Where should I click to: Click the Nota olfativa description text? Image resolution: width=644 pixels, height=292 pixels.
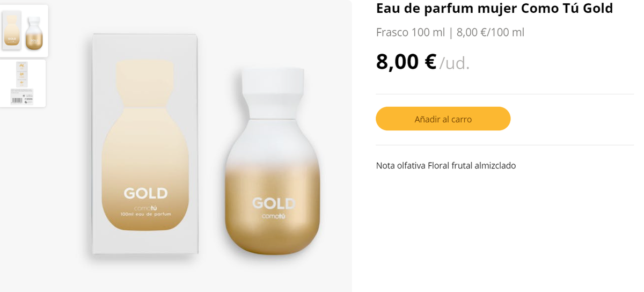(x=445, y=165)
